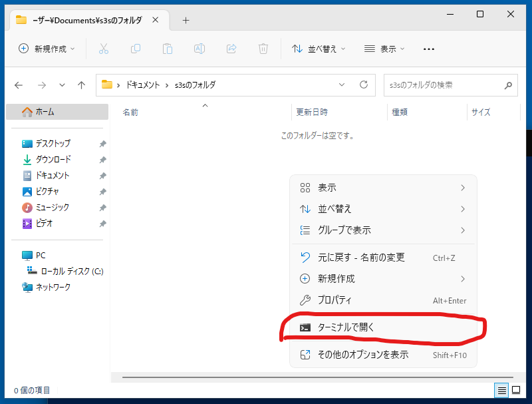Click the Copy icon in toolbar
This screenshot has height=404, width=532.
pyautogui.click(x=136, y=49)
